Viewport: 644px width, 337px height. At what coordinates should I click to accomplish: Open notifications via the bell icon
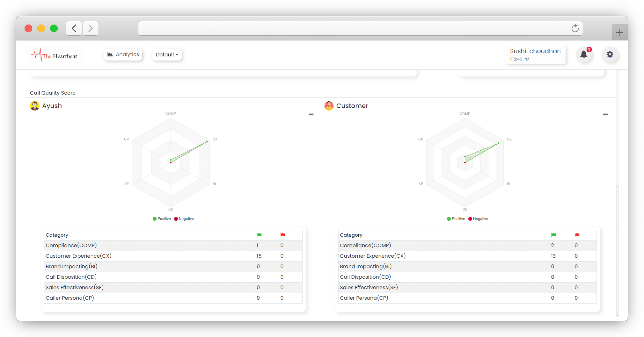pos(584,54)
